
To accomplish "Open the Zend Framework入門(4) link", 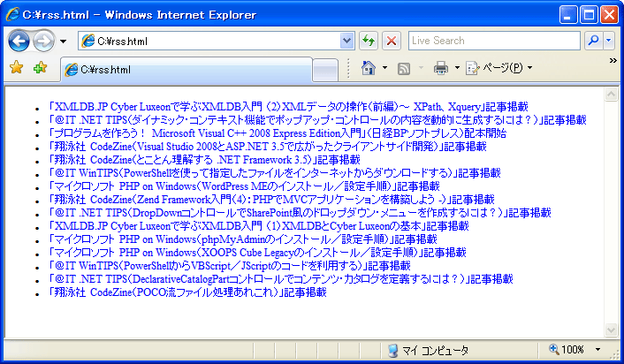I will [x=271, y=200].
